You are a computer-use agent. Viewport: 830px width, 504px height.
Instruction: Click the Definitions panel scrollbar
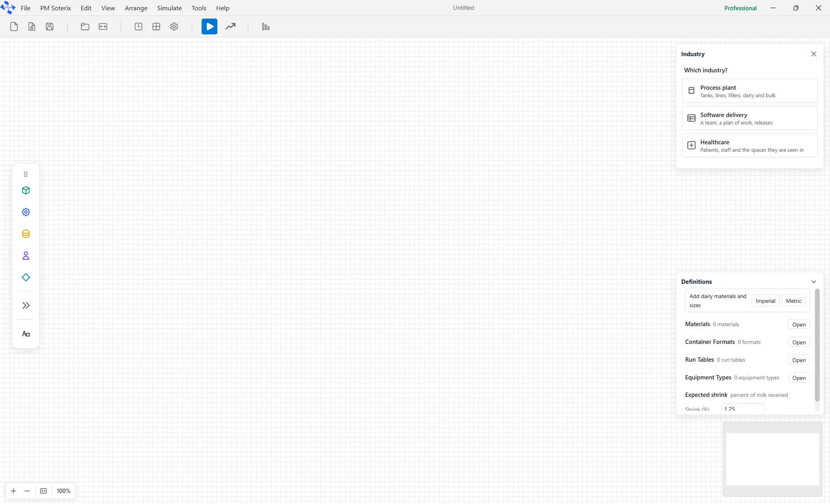click(x=817, y=345)
